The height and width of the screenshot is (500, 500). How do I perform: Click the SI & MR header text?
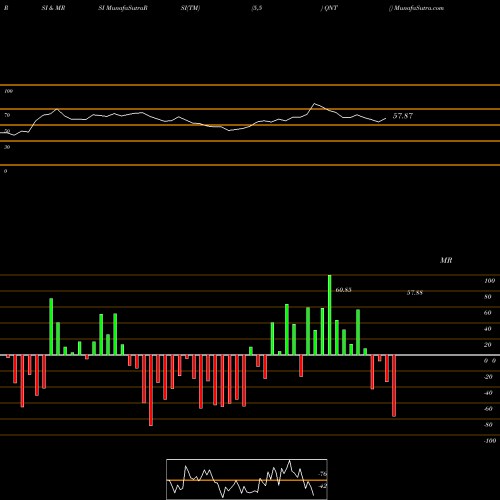tap(53, 8)
